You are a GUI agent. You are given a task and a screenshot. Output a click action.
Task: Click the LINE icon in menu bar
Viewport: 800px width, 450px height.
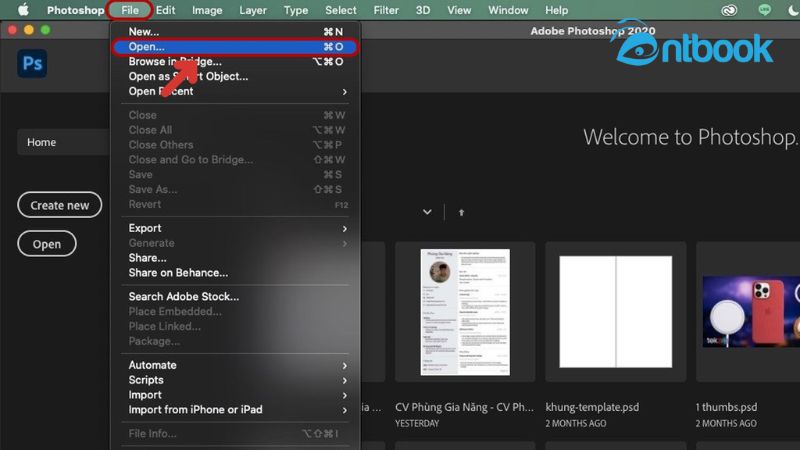tap(764, 10)
